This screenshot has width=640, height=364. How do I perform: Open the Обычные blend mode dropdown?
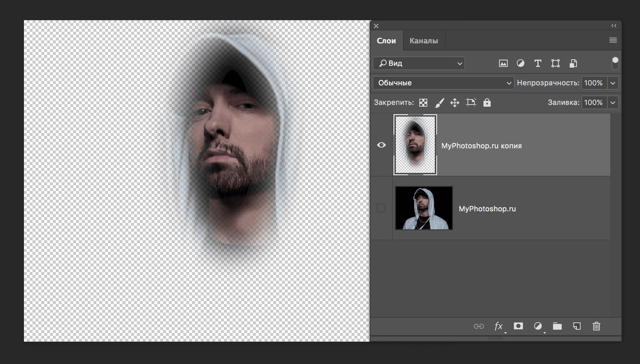443,83
